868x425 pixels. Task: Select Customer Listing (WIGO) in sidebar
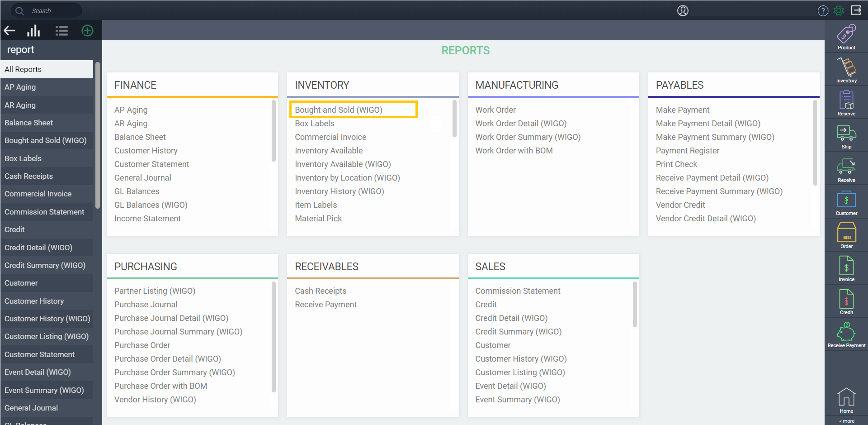point(47,336)
